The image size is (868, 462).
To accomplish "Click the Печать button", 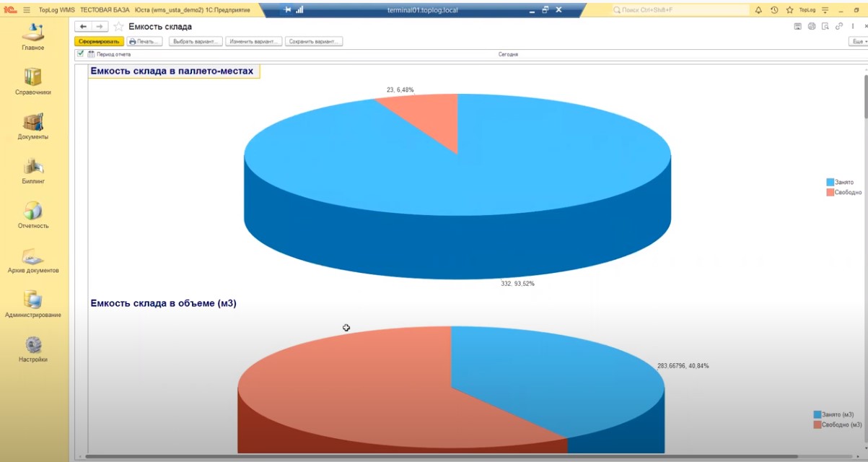I will [144, 42].
